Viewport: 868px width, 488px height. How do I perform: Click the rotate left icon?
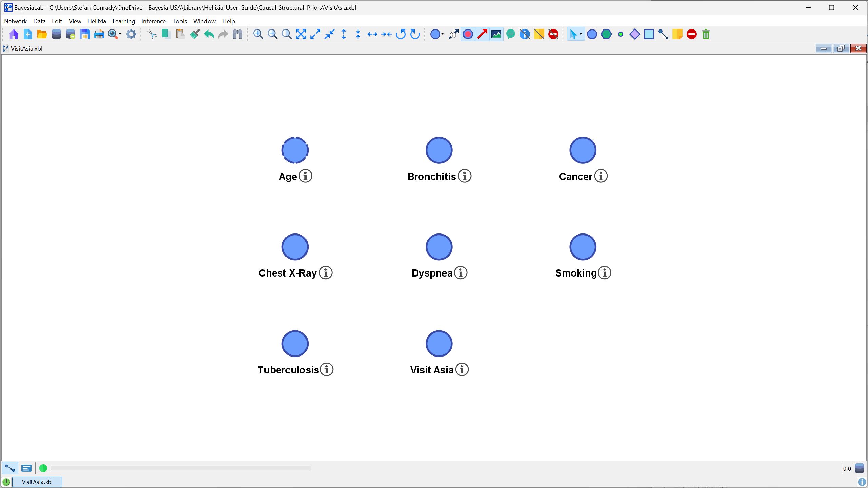tap(401, 34)
